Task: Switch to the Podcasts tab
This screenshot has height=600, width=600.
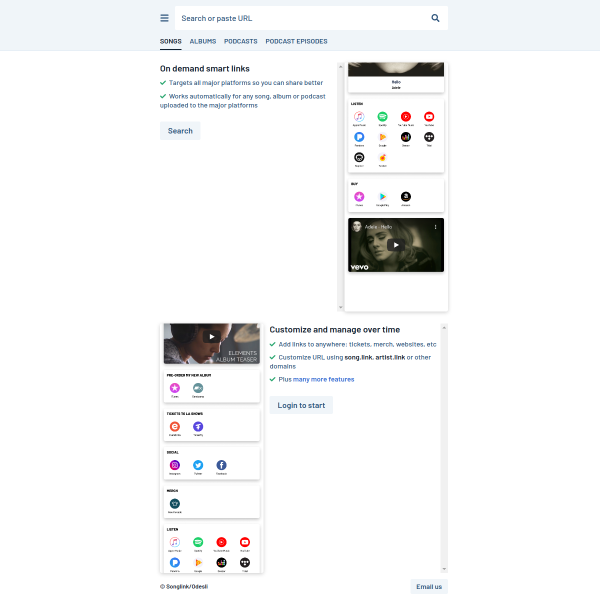Action: (x=241, y=41)
